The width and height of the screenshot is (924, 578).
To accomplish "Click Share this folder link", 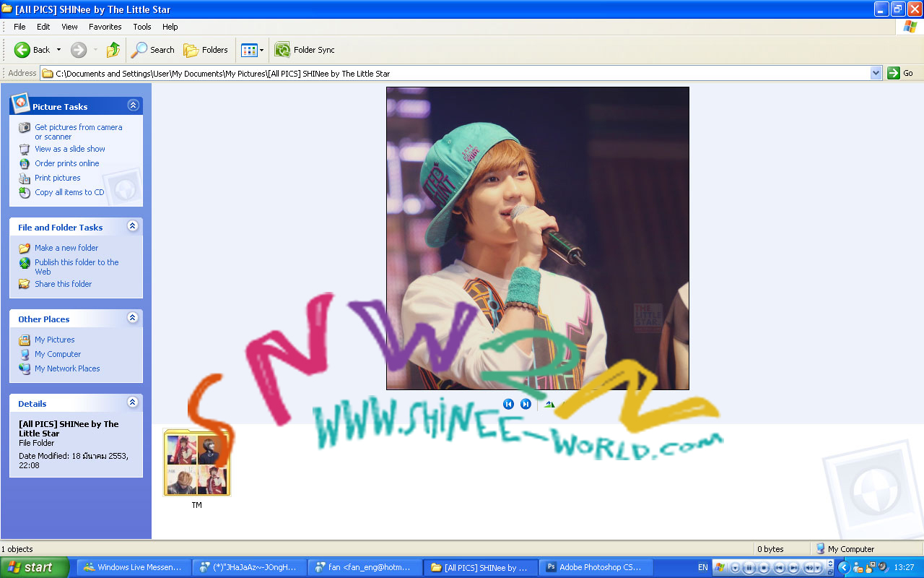I will 64,284.
